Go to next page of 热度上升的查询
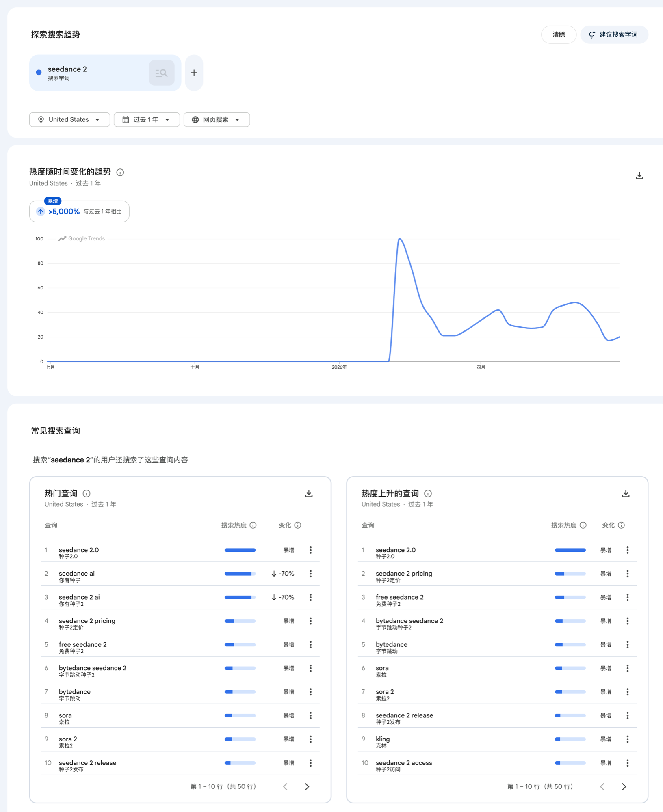Screen dimensions: 663x812 click(624, 786)
